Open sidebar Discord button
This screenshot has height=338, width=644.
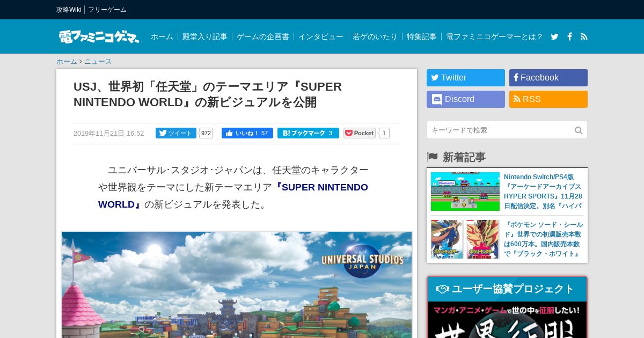[466, 99]
